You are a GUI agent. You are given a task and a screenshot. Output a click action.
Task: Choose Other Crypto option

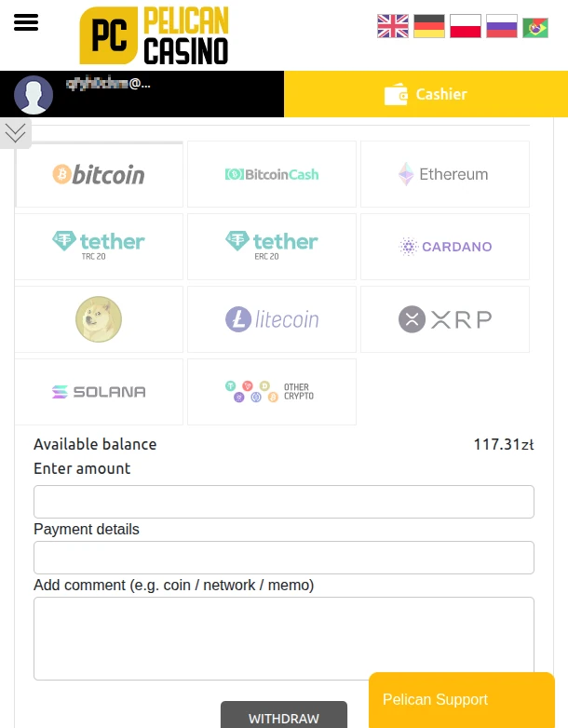(272, 392)
